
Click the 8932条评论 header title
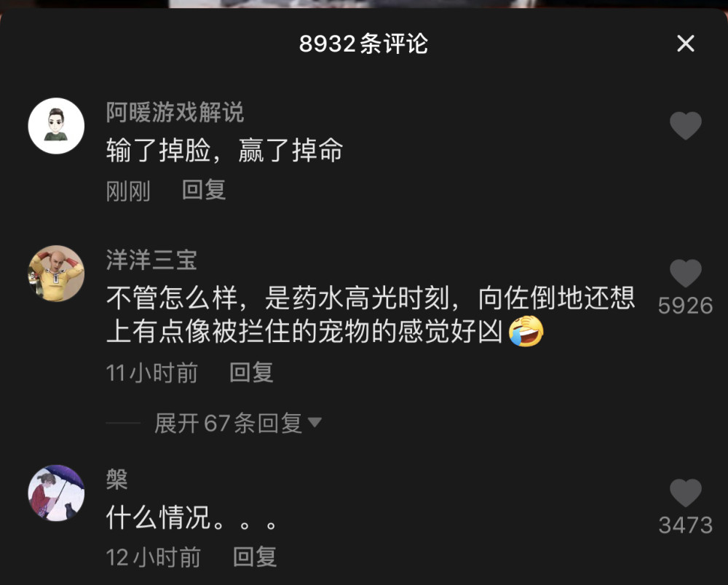point(363,44)
